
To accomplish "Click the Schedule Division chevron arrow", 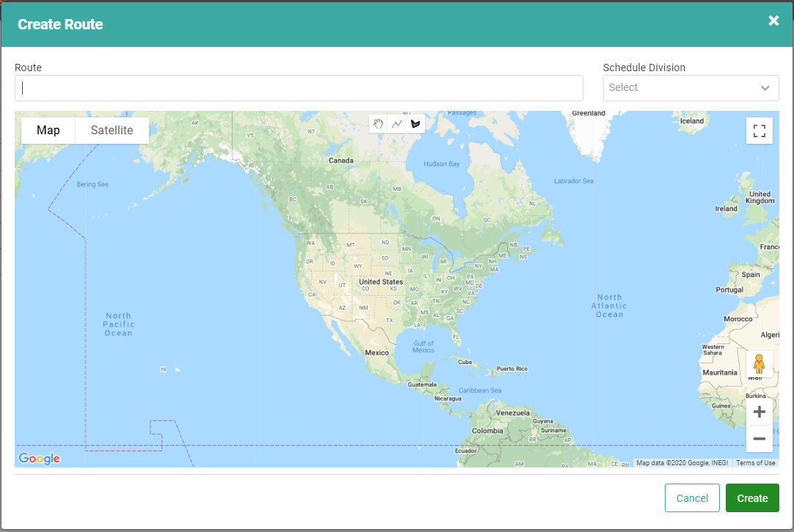I will click(x=765, y=88).
